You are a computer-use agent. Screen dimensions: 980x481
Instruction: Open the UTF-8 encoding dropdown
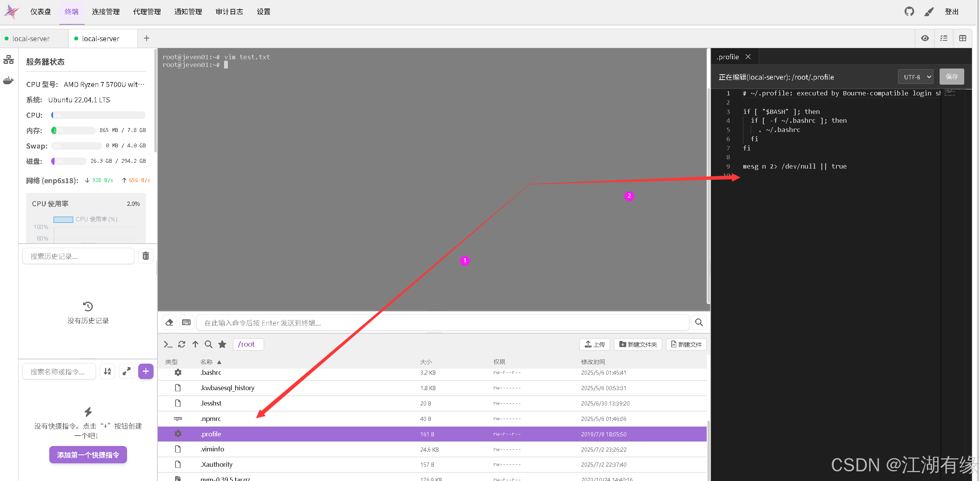pos(916,77)
